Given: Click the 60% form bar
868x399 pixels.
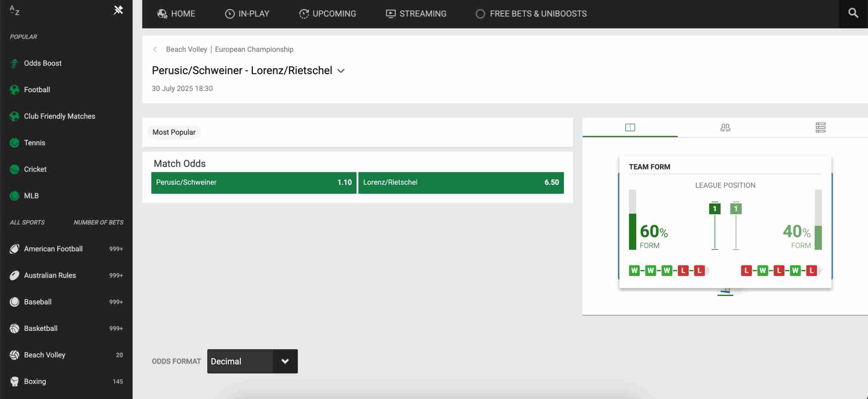Looking at the screenshot, I should (x=632, y=220).
